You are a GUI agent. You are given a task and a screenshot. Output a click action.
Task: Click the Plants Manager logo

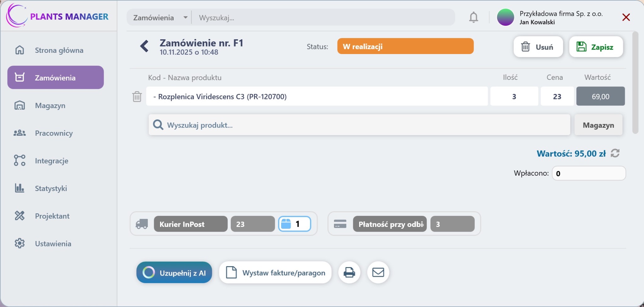pos(58,16)
